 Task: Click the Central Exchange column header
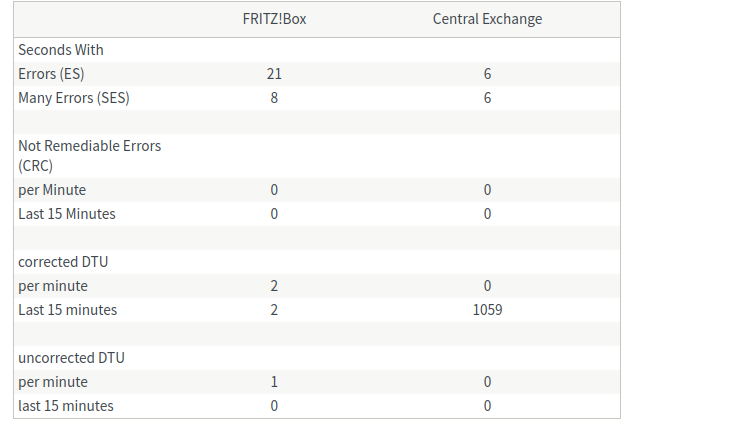(487, 19)
